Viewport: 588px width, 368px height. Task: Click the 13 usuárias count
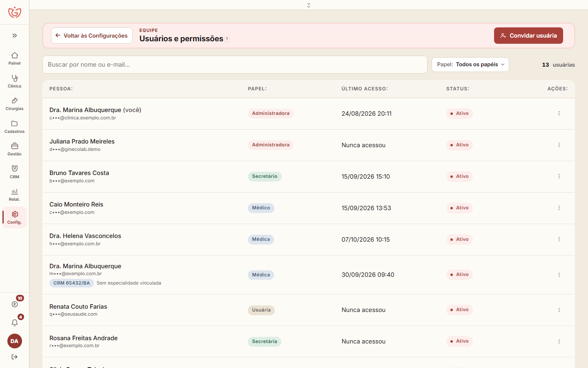(x=558, y=65)
